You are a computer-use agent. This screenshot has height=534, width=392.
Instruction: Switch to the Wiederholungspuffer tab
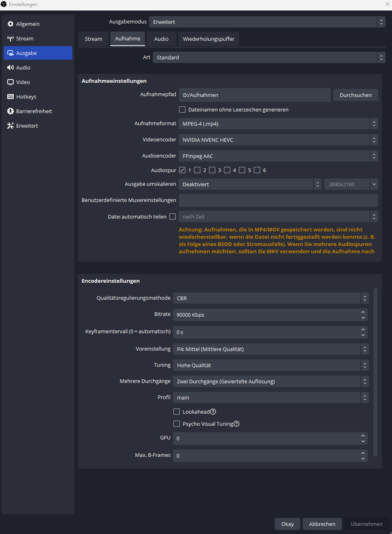pos(209,39)
